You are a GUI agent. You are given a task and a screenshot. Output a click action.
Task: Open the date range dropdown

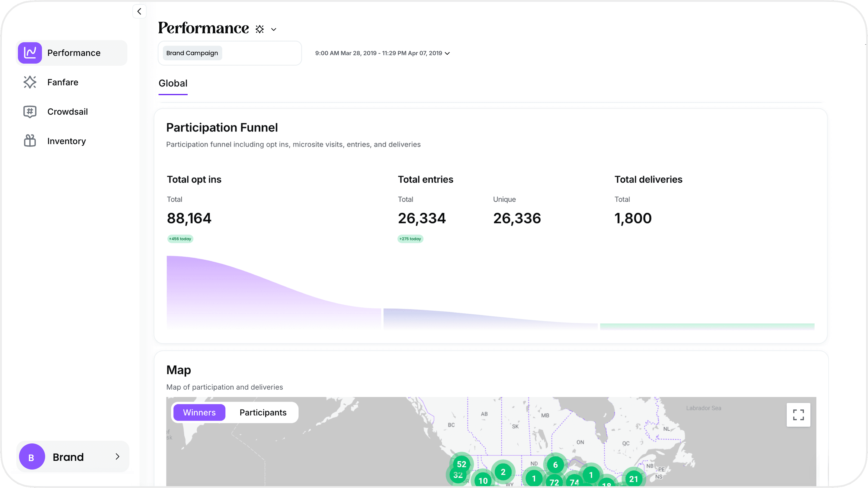[382, 53]
